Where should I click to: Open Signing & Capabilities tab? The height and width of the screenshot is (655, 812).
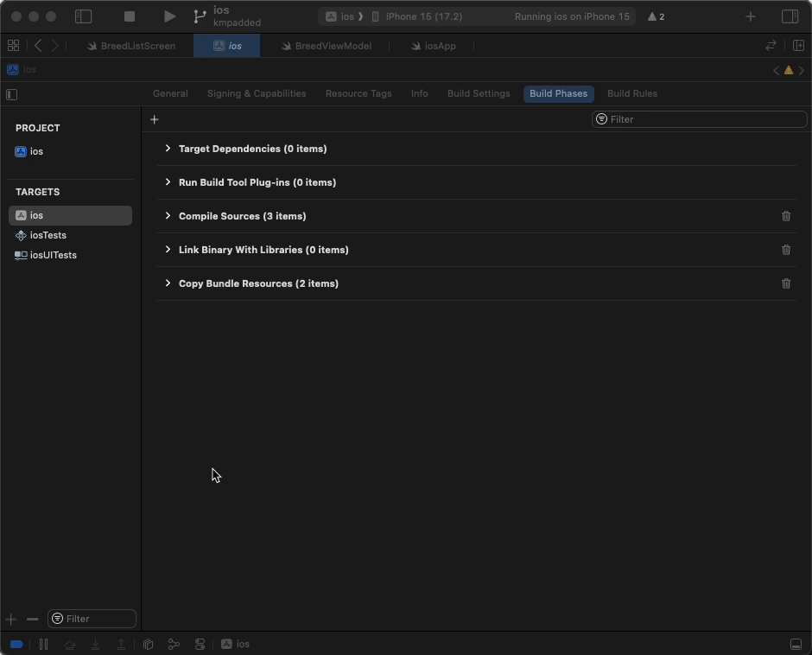point(257,94)
